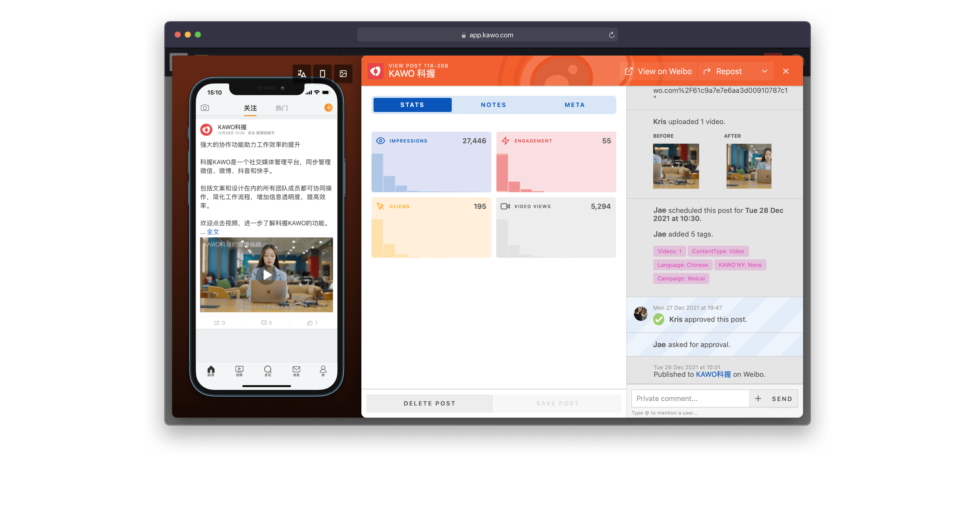Click the like thumbs-up icon in preview
This screenshot has height=510, width=980.
pos(310,323)
